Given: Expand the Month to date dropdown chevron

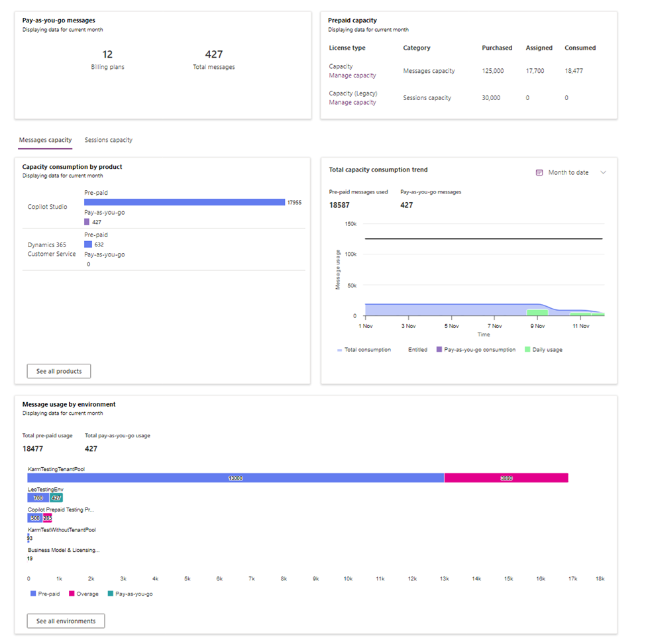Looking at the screenshot, I should (603, 173).
